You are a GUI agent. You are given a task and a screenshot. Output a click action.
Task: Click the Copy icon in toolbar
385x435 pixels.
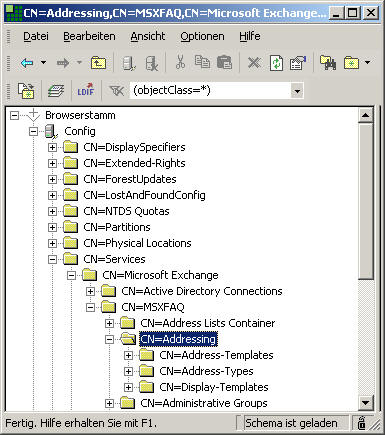tap(202, 62)
